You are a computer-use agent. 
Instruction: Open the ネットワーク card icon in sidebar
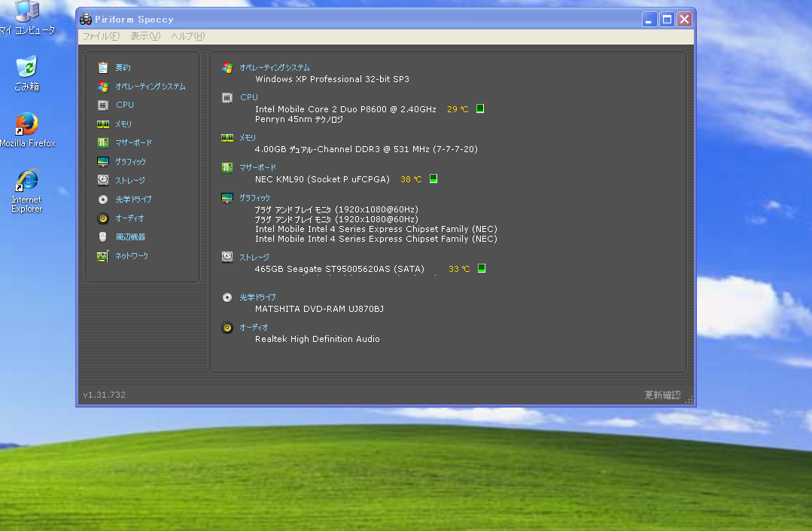pos(102,256)
